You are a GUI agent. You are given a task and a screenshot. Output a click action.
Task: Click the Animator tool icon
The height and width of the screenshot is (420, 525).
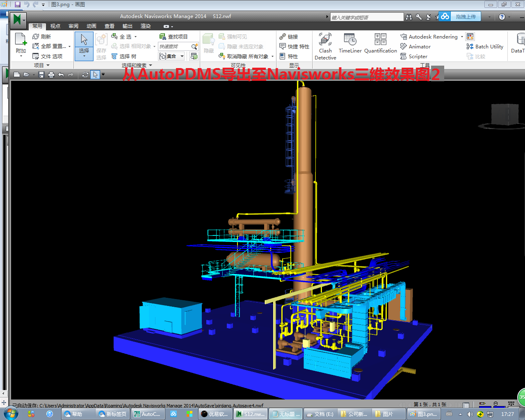pyautogui.click(x=404, y=46)
